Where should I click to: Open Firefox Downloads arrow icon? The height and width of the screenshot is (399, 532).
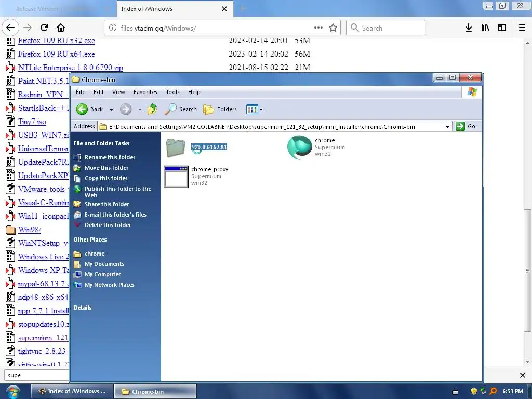[x=469, y=28]
